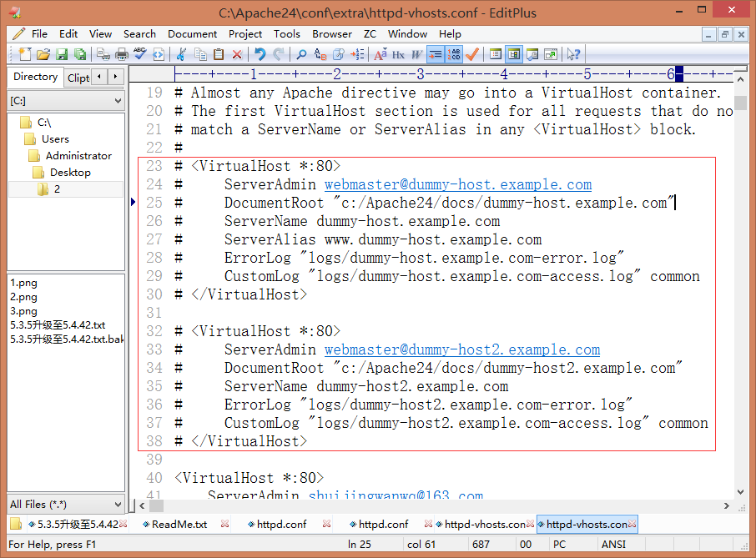Switch to the Cliptext side panel tab

tap(78, 78)
